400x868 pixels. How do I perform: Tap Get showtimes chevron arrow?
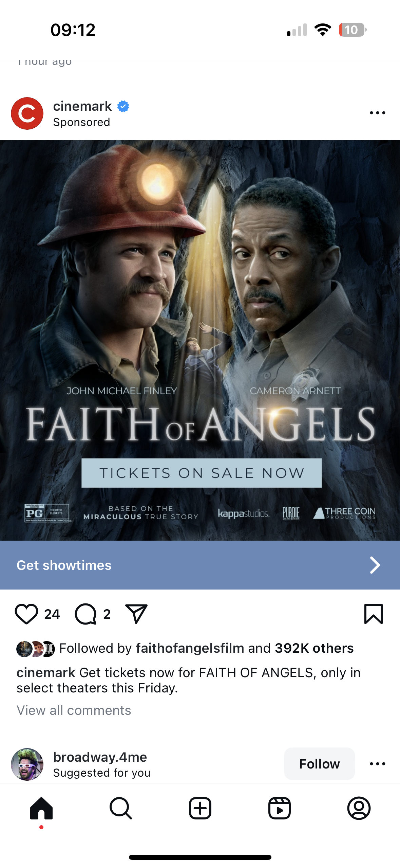[375, 565]
